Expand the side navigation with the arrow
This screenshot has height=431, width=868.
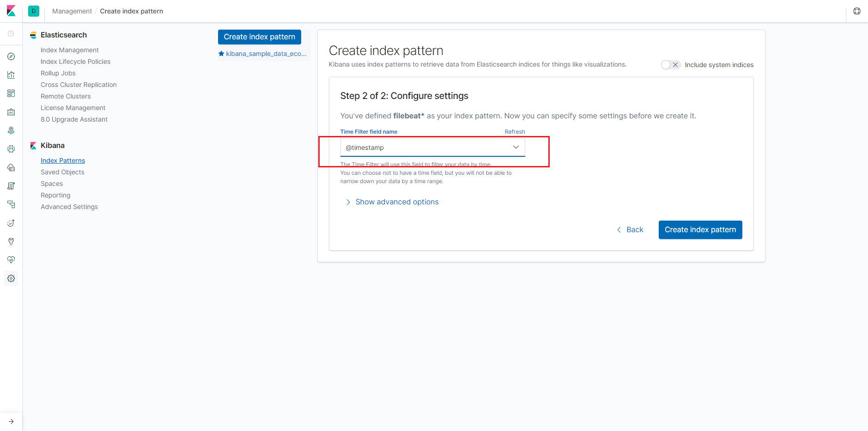(x=11, y=422)
